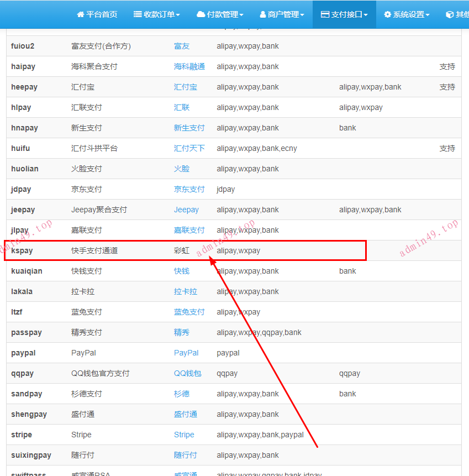Click the 海科融通 link

point(189,66)
